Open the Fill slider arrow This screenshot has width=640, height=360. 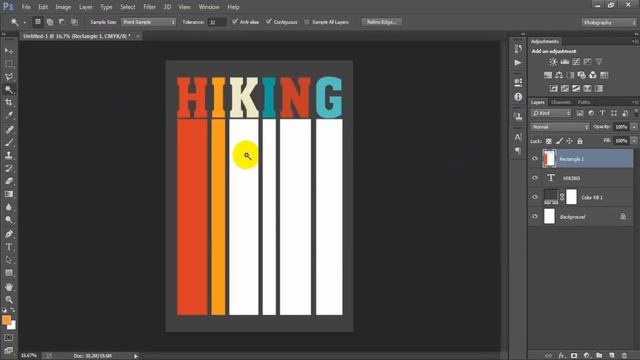pos(634,141)
